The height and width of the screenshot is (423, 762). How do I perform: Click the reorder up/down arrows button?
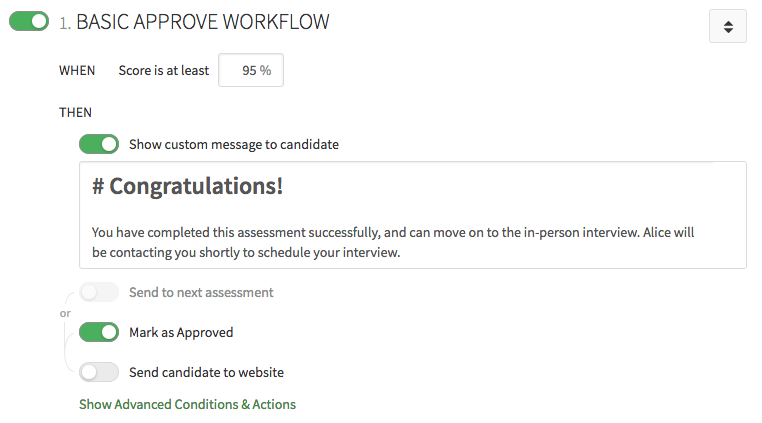727,27
